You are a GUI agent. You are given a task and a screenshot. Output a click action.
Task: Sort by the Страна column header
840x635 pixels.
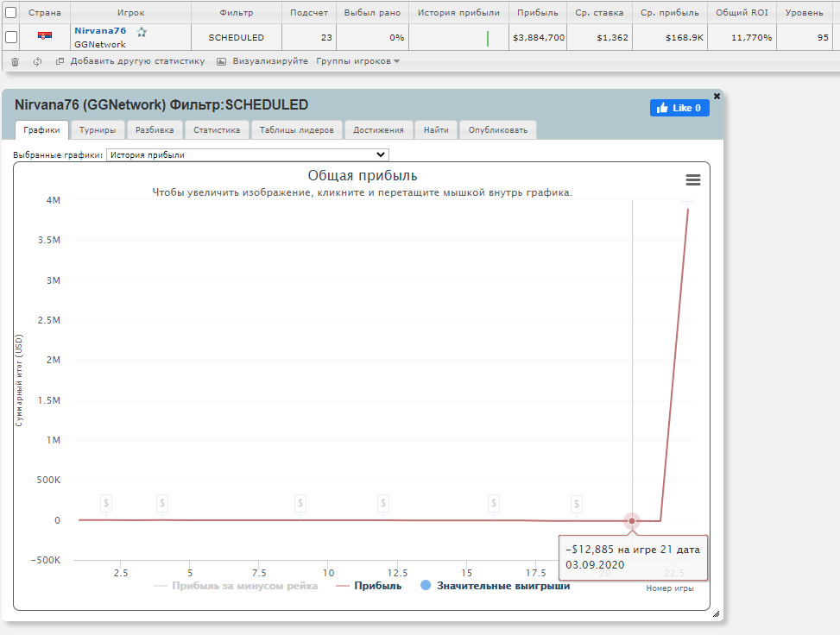click(x=45, y=12)
